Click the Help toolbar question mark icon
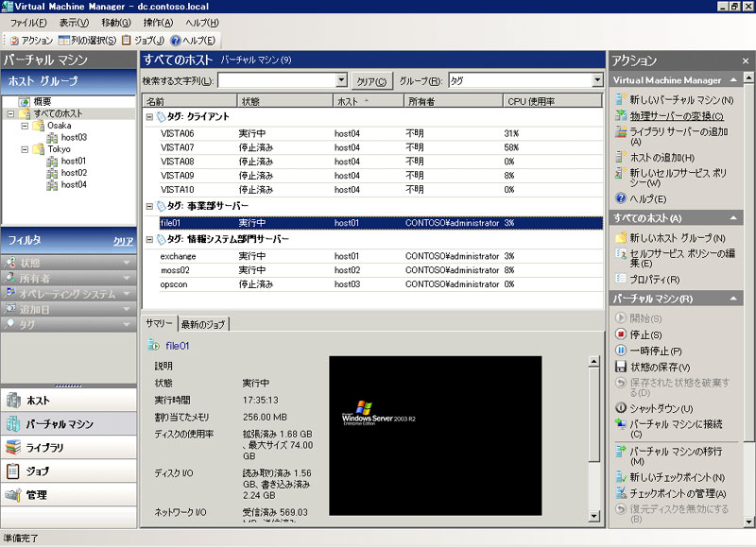Screen dimensions: 756x548 (x=176, y=40)
